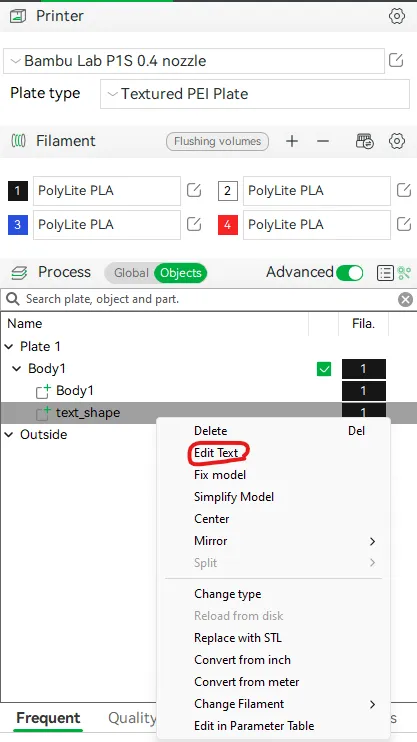Viewport: 417px width, 742px height.
Task: Open the process parameter list icon
Action: 385,273
